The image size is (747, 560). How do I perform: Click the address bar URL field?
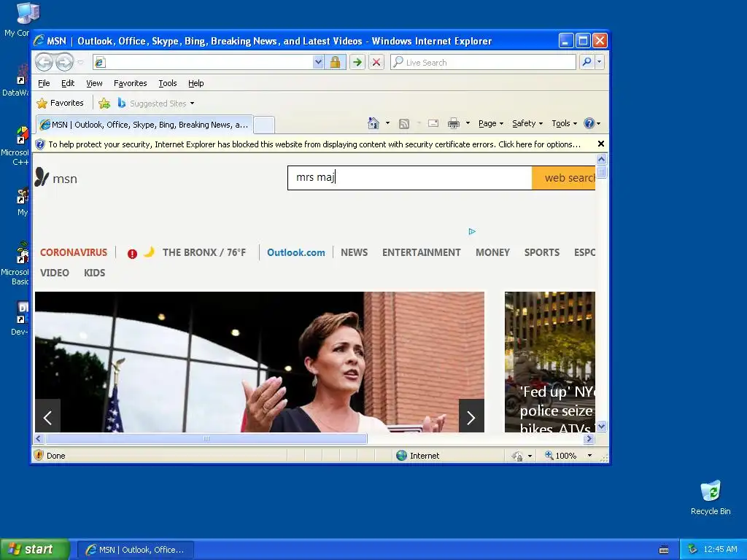(203, 62)
